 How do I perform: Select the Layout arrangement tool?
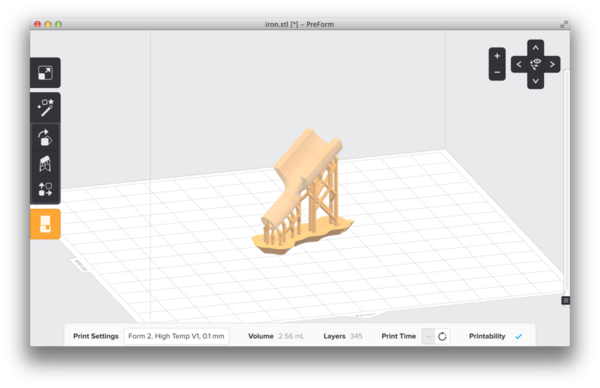pos(45,189)
